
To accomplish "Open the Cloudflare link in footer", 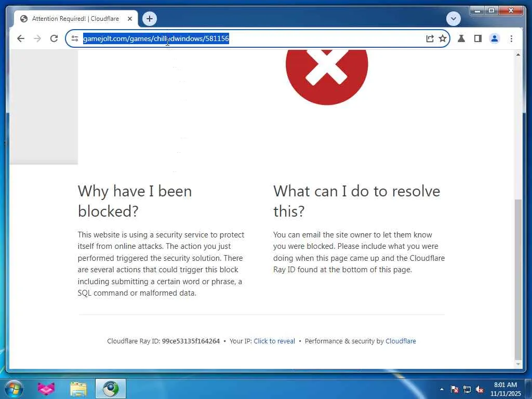I will [x=401, y=341].
